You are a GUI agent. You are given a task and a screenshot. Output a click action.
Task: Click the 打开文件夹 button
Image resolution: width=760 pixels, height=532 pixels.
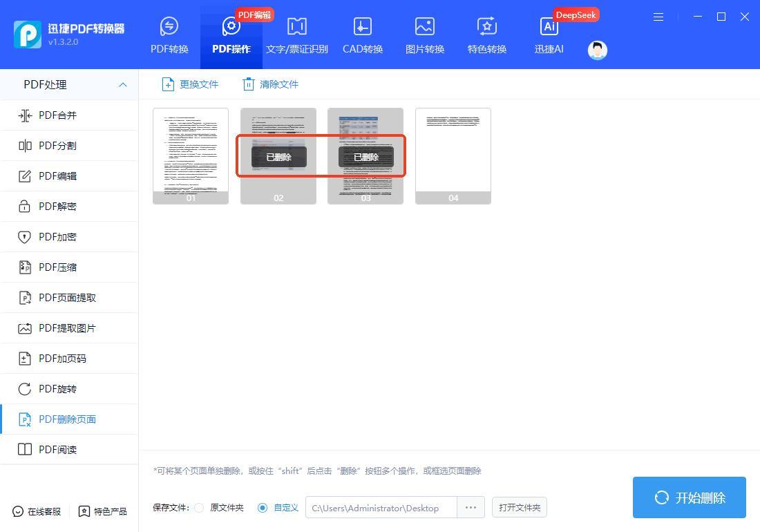[520, 508]
